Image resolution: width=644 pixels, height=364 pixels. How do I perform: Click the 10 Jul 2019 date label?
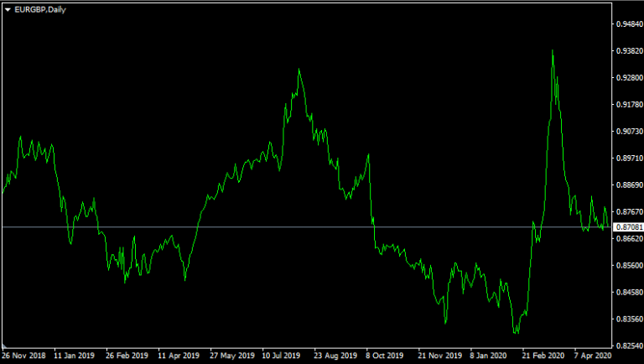click(282, 356)
